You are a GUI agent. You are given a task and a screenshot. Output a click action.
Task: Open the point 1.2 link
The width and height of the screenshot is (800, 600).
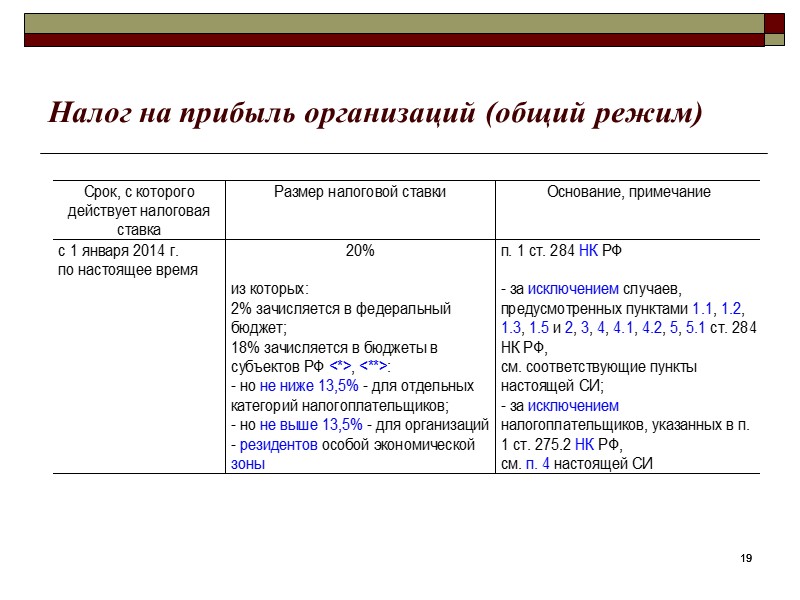[x=731, y=309]
